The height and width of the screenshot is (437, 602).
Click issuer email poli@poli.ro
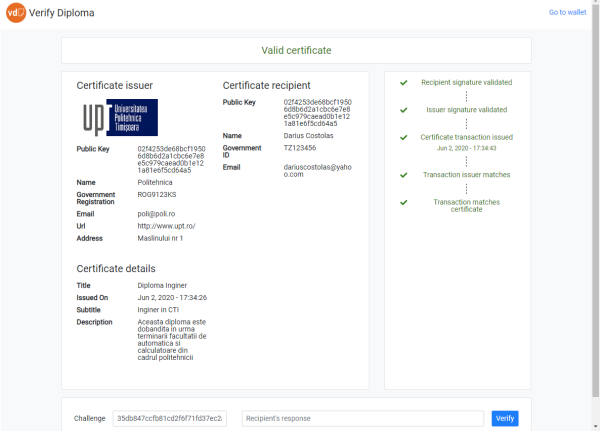[156, 214]
